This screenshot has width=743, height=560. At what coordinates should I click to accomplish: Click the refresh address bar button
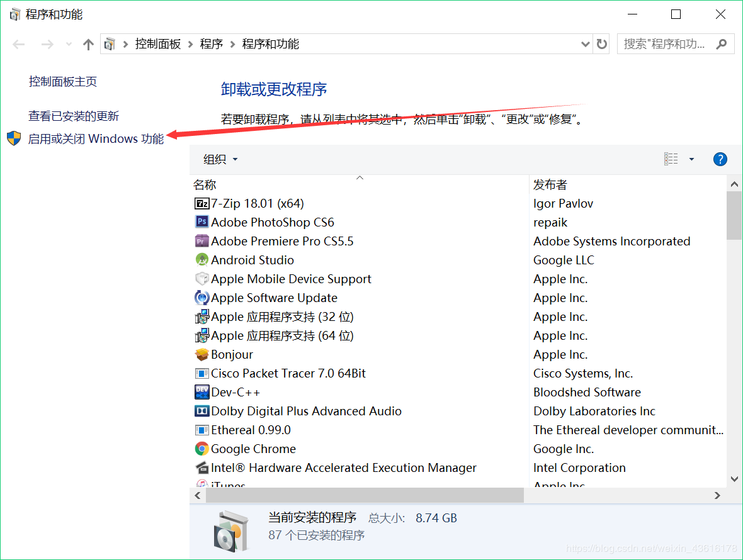(602, 44)
